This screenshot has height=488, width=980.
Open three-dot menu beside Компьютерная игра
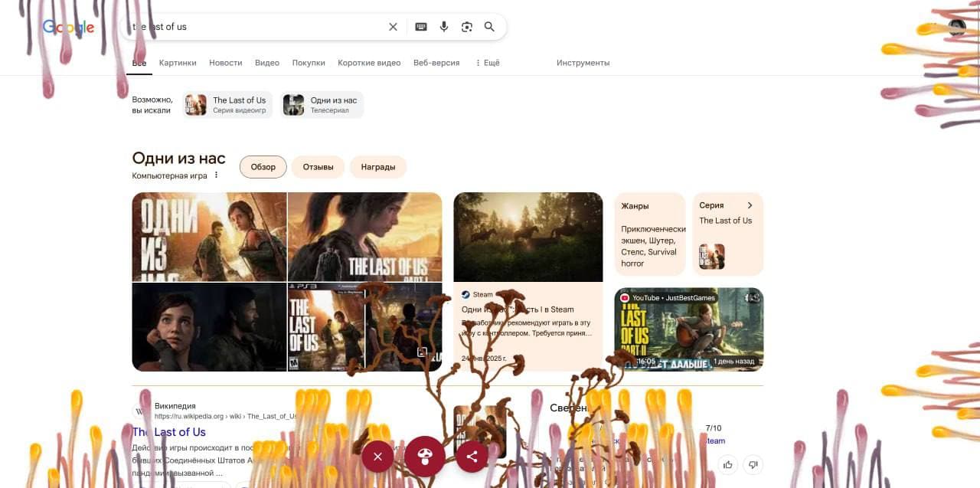click(x=216, y=175)
